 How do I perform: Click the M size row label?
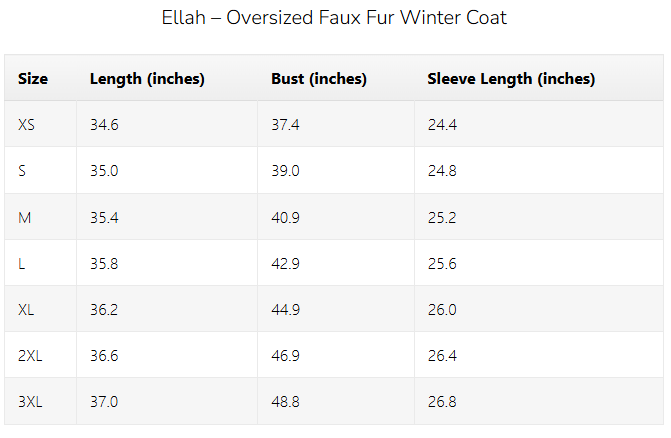pos(25,217)
